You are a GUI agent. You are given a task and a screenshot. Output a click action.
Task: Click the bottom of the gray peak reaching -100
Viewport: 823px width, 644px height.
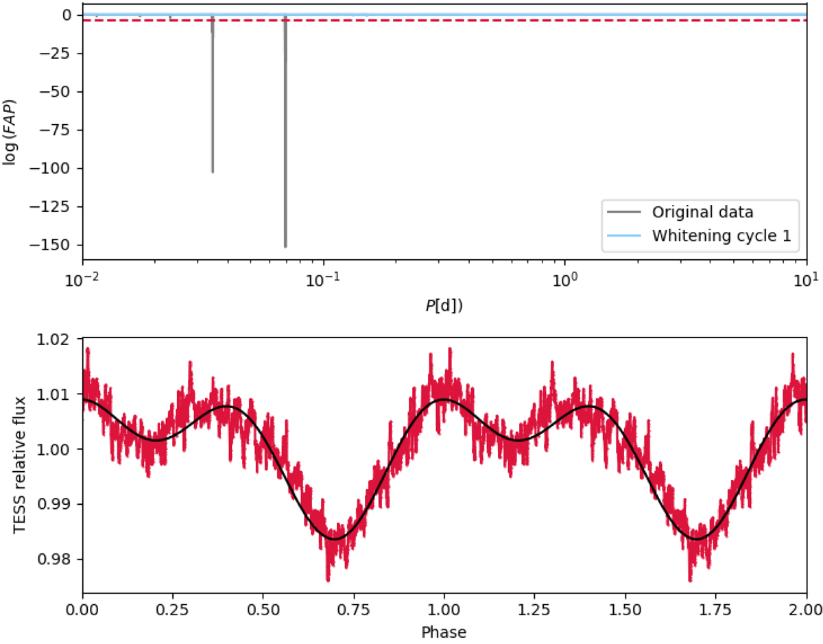213,171
